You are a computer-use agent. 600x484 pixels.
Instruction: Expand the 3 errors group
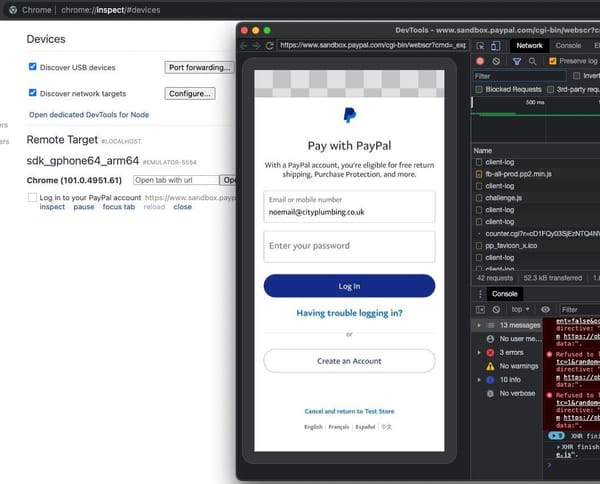(x=478, y=352)
